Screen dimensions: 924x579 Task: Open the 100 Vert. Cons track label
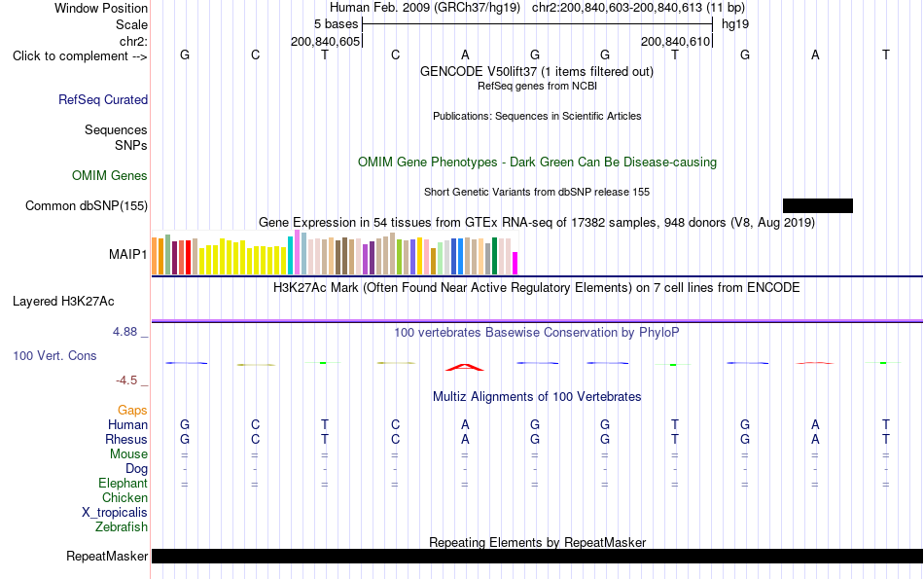[x=54, y=355]
